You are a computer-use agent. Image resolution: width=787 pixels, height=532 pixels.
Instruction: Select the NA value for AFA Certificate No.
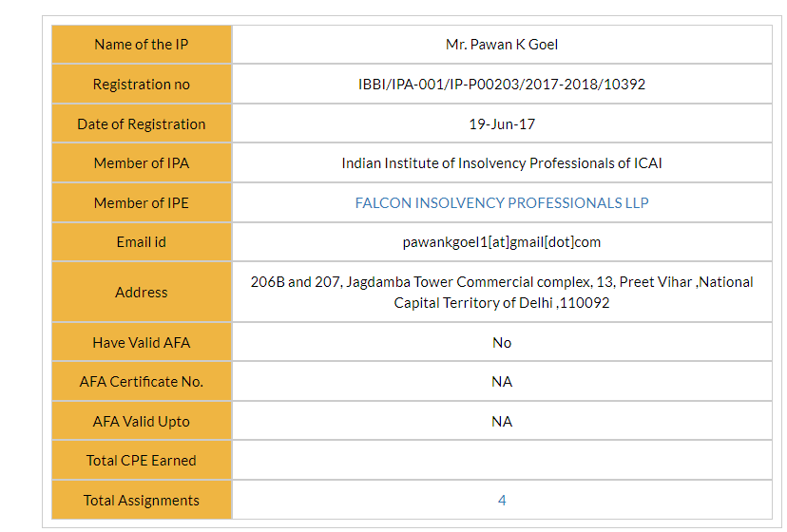pos(502,382)
